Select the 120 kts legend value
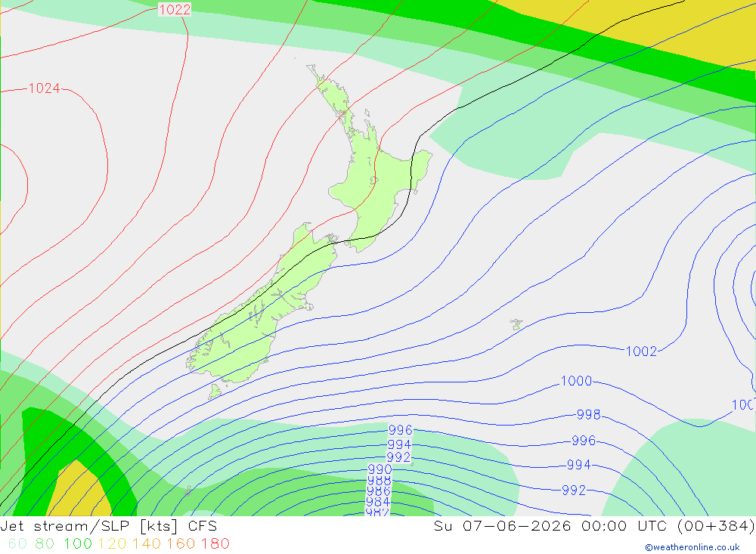This screenshot has width=756, height=554. pyautogui.click(x=112, y=544)
